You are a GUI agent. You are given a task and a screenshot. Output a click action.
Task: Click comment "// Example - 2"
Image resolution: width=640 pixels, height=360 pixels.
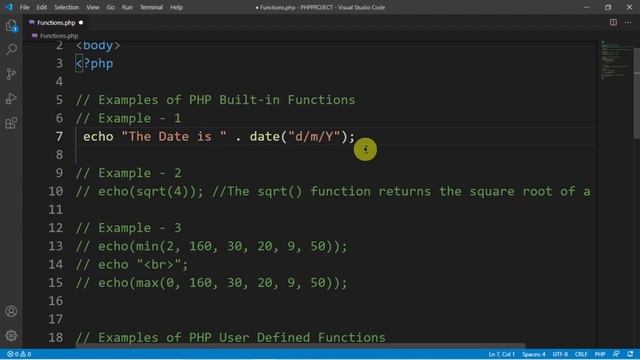pos(129,173)
